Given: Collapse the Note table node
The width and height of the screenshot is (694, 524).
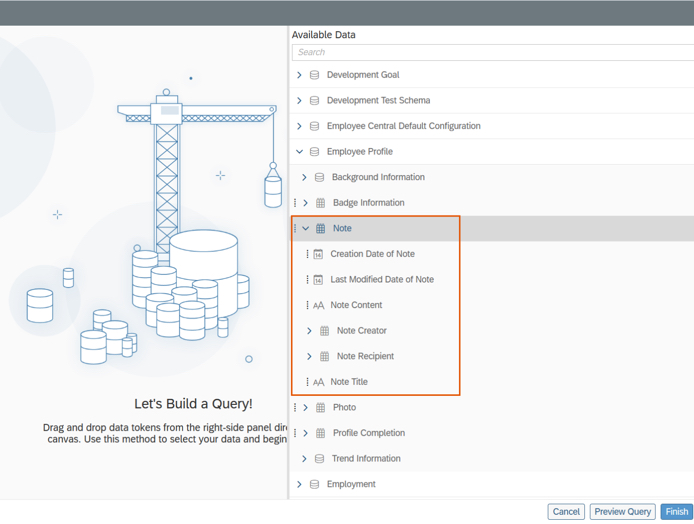Looking at the screenshot, I should click(306, 229).
